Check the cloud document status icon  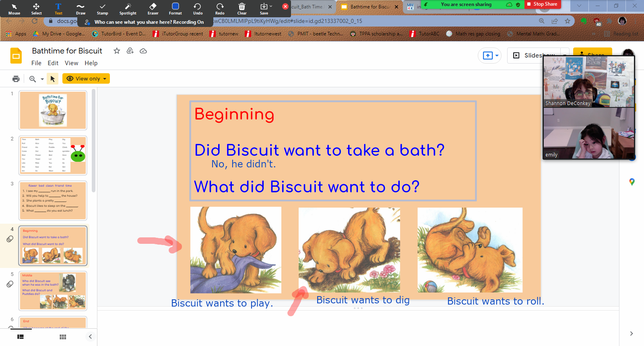(143, 51)
